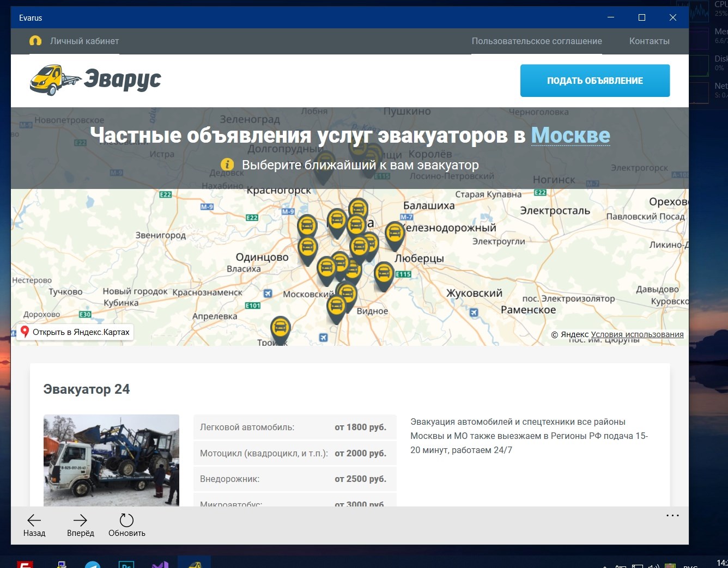Change city by clicking Москве

tap(571, 135)
